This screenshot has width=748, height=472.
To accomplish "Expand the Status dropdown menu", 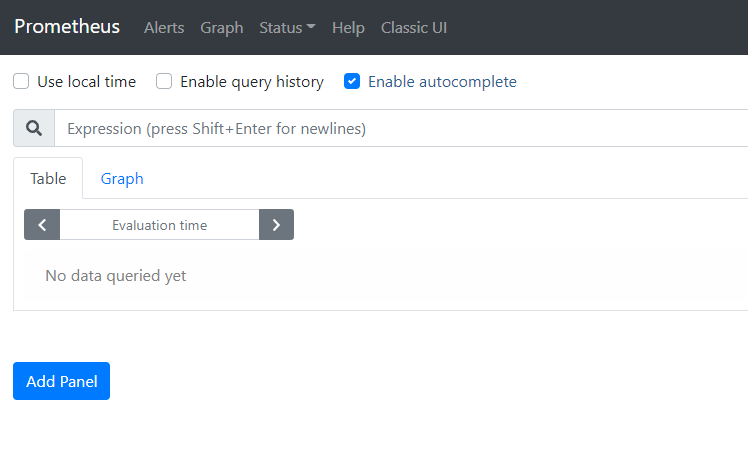I will 287,28.
